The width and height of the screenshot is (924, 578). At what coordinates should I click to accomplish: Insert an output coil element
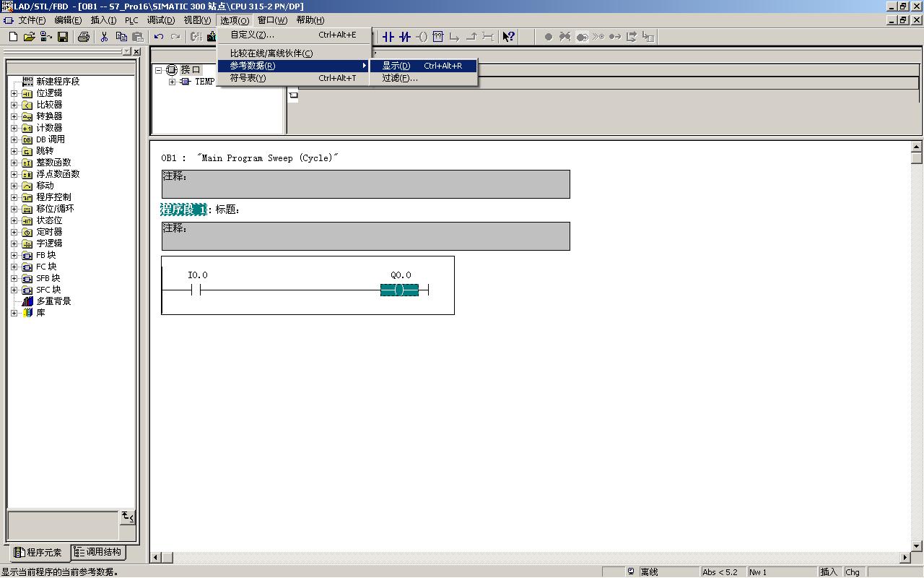[422, 37]
